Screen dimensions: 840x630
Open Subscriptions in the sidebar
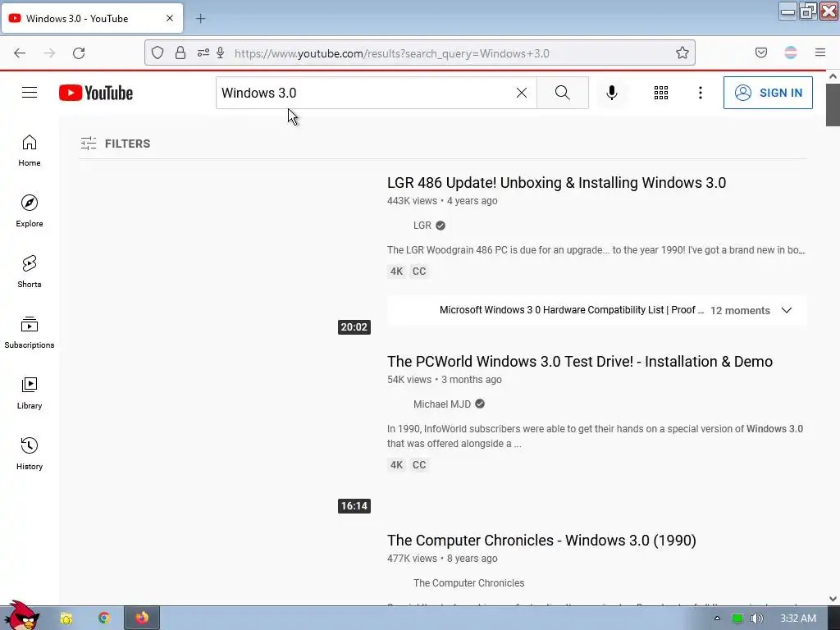(30, 332)
